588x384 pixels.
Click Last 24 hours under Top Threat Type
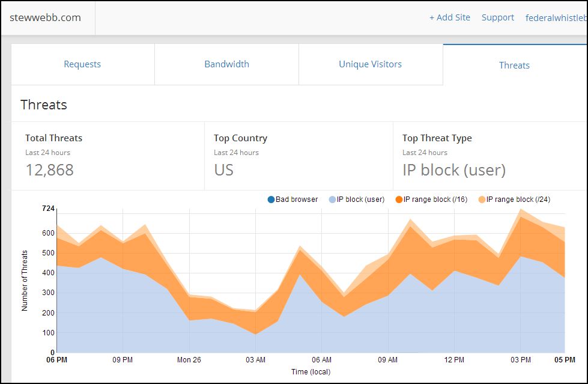pos(425,153)
